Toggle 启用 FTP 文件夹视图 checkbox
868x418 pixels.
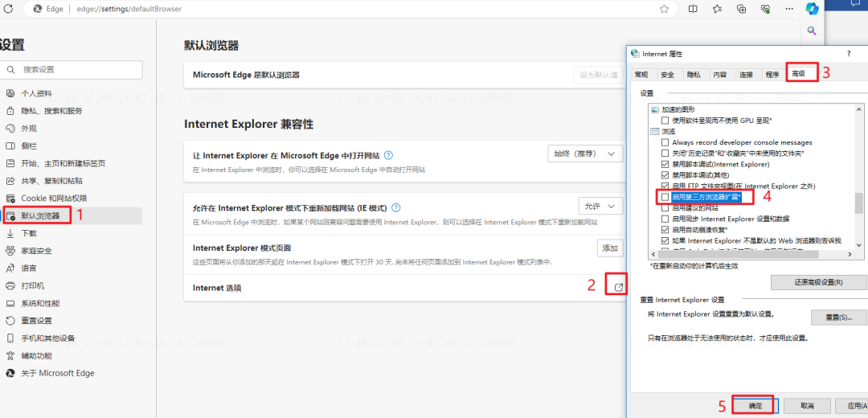click(x=665, y=186)
